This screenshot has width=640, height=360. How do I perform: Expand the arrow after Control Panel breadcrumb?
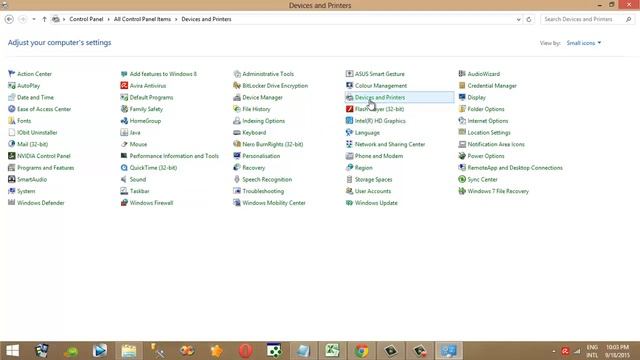coord(109,19)
